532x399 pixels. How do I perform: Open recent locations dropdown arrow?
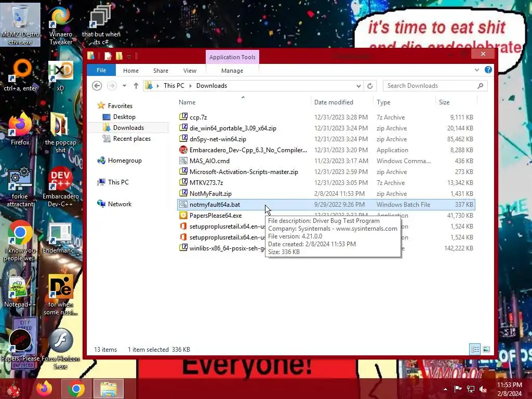pos(125,86)
